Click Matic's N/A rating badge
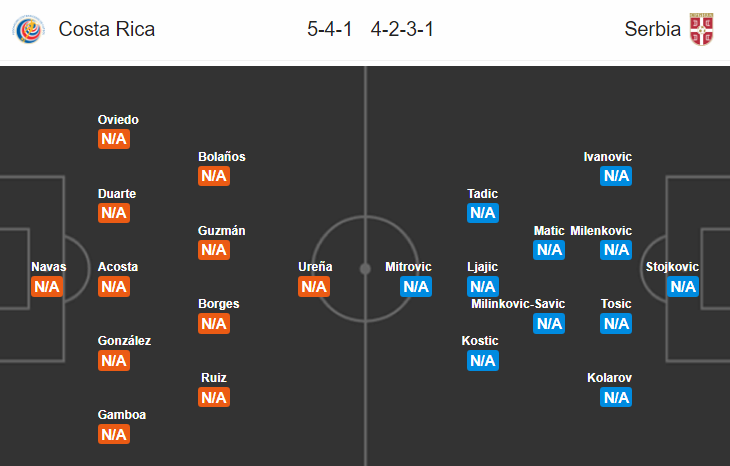Viewport: 730px width, 466px height. tap(549, 250)
